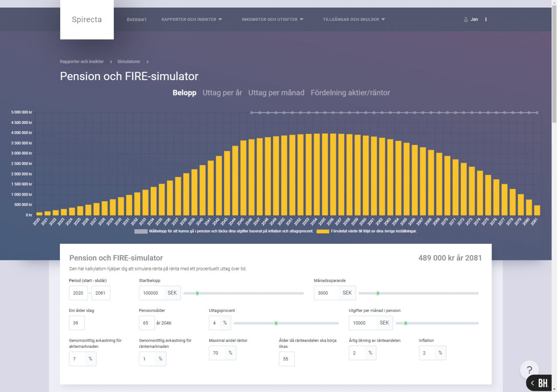Image resolution: width=557 pixels, height=392 pixels.
Task: Click the question mark help icon
Action: coord(529,370)
